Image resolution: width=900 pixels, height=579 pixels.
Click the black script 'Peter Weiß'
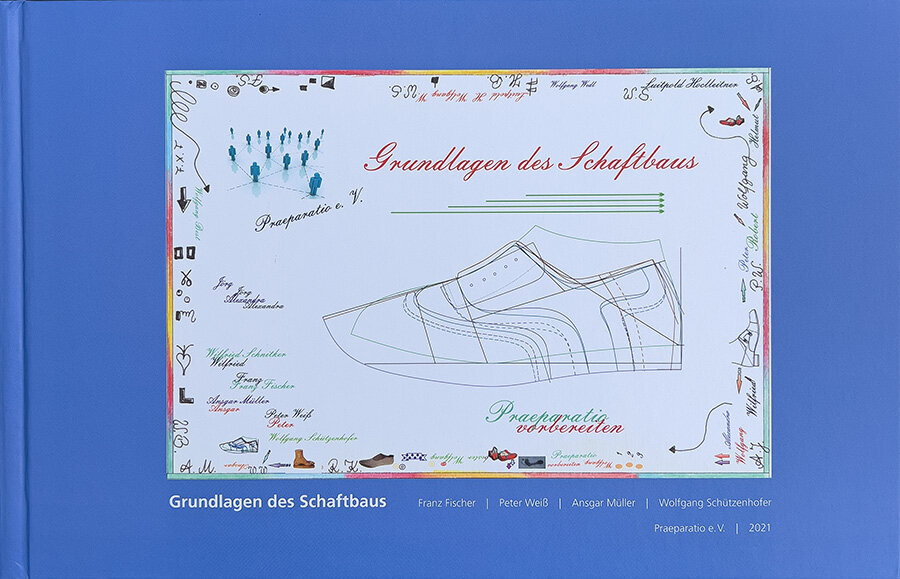(289, 414)
